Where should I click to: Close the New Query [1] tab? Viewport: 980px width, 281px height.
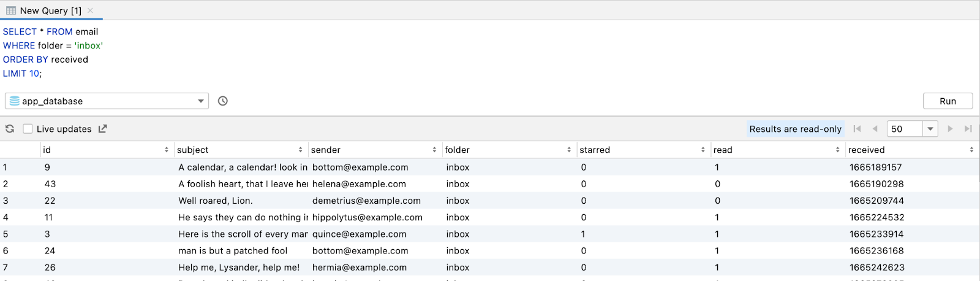point(91,10)
